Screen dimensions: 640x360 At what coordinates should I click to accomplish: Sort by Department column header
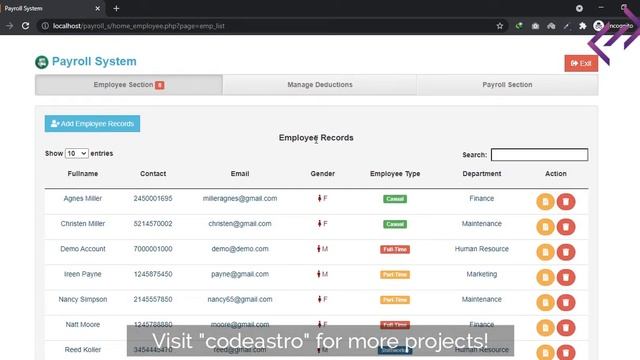click(x=482, y=173)
